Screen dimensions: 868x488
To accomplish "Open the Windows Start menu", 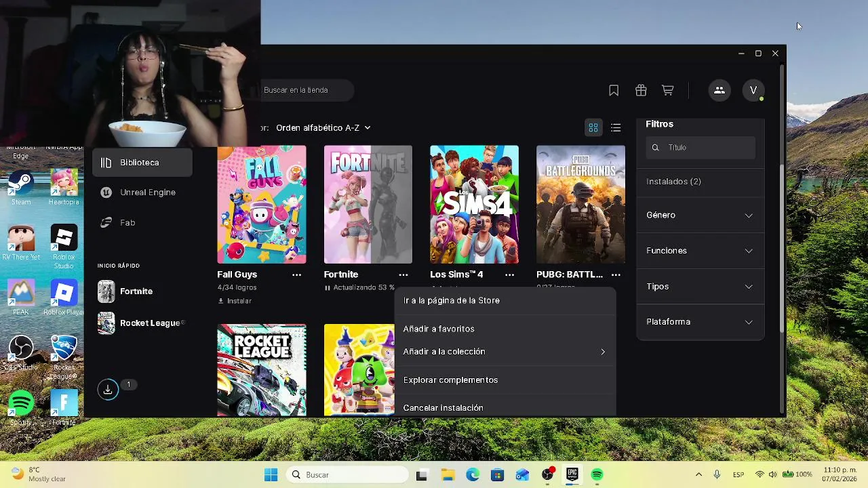I will tap(271, 474).
